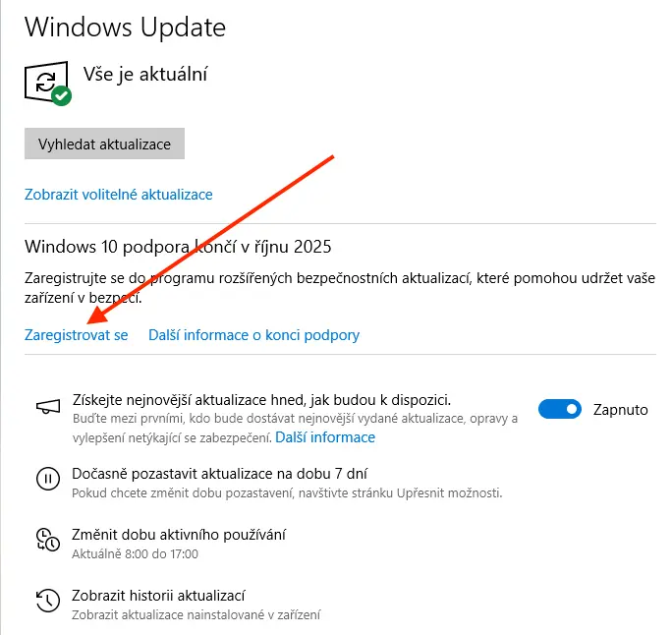Click the Windows Update sync status icon

tap(45, 80)
